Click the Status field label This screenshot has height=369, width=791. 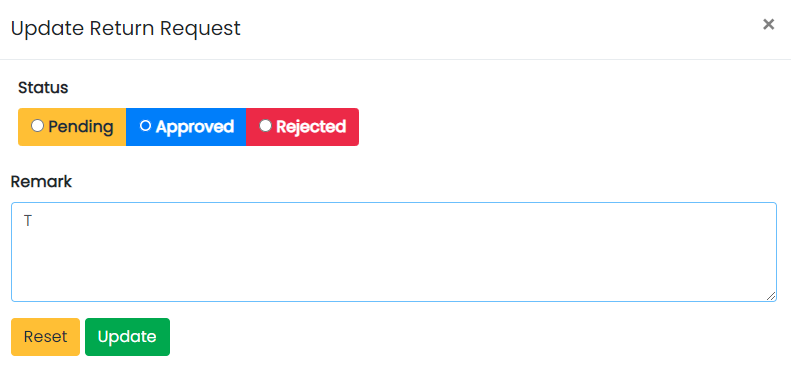click(x=43, y=88)
